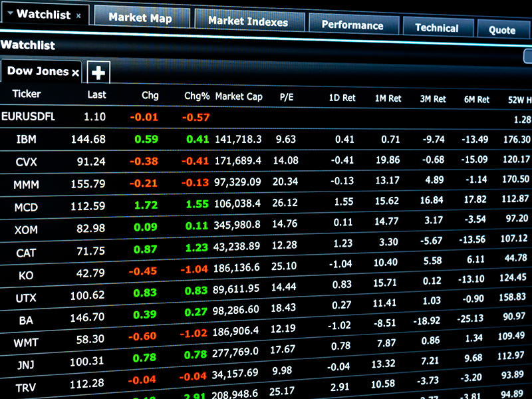Close the Watchlist top tab
532x399 pixels.
click(x=78, y=15)
